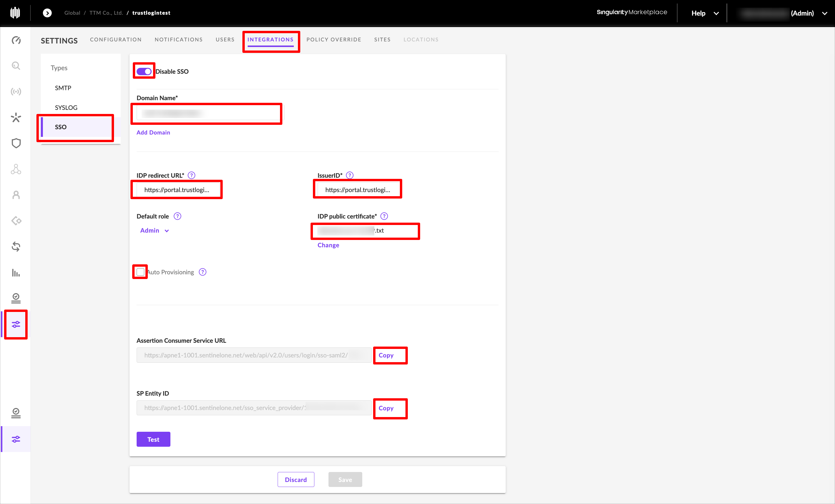Click the SP Entity ID URL field
Viewport: 835px width, 504px height.
254,408
